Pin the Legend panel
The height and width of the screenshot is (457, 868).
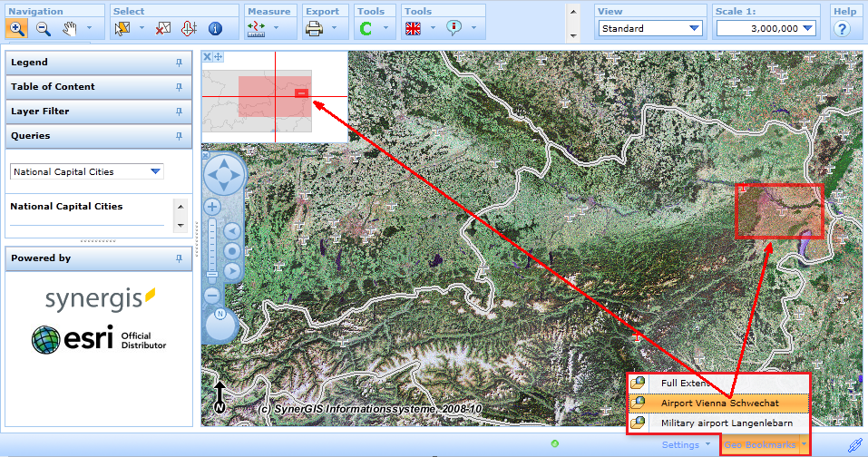[179, 63]
